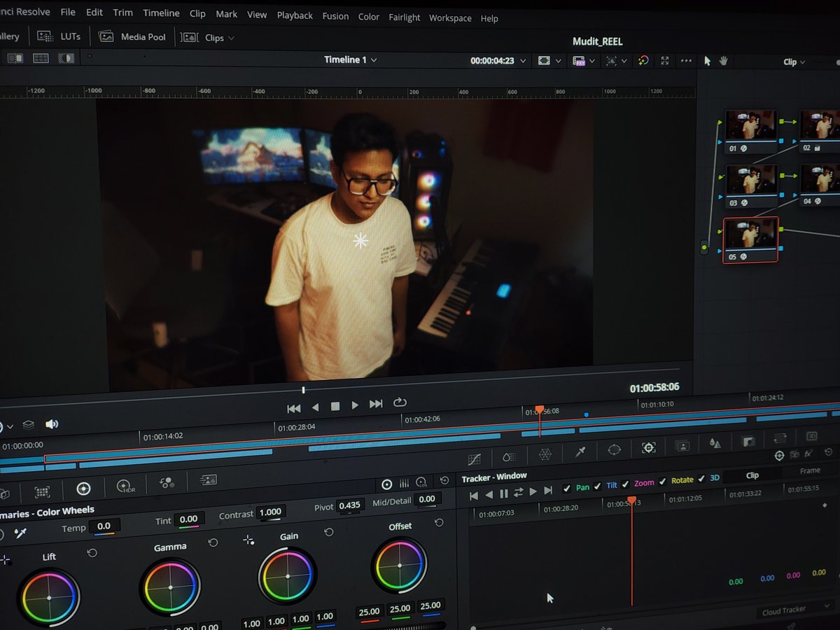This screenshot has height=630, width=840.
Task: Open the Fusion menu
Action: (x=335, y=15)
